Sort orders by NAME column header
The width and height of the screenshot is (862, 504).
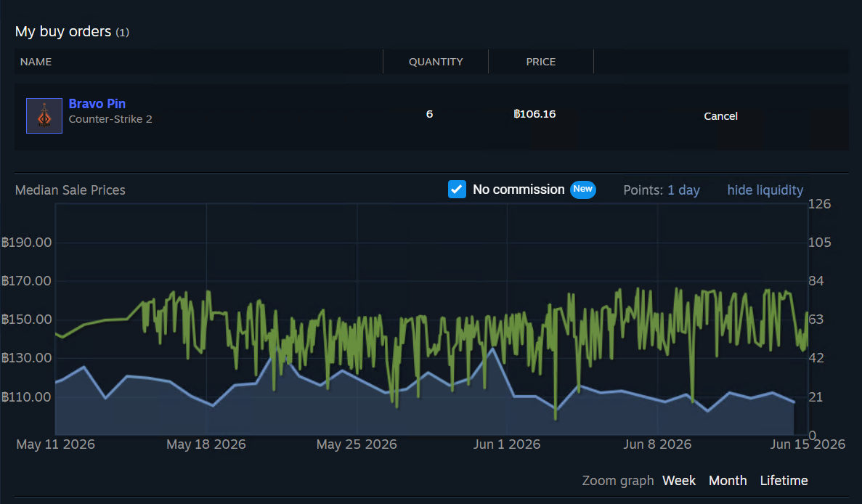click(36, 62)
